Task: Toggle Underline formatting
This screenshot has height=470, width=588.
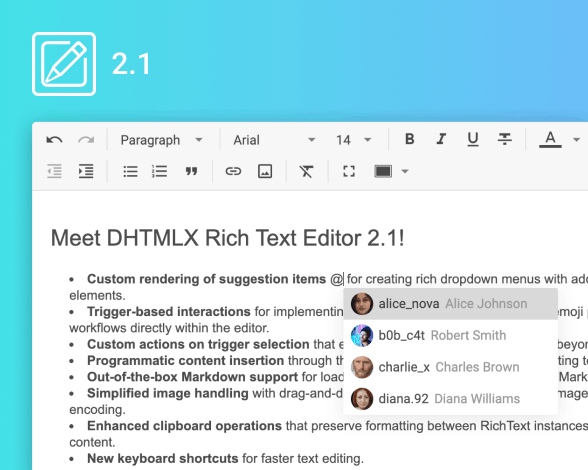Action: [x=473, y=140]
